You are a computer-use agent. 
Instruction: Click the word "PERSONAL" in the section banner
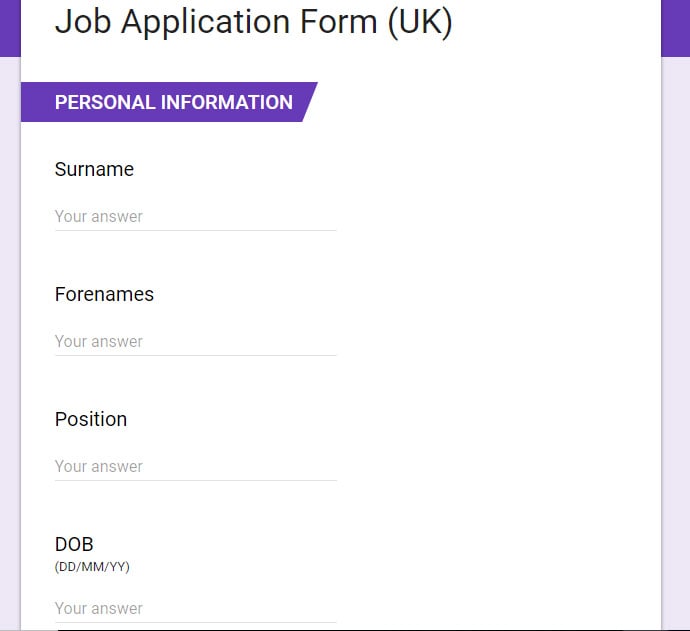(105, 102)
